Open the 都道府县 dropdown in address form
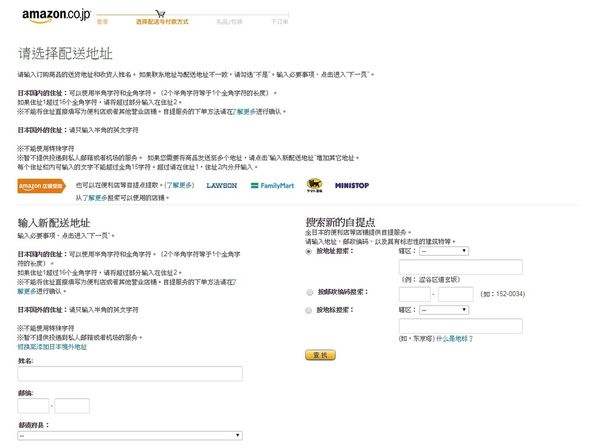This screenshot has width=600, height=448. pos(130,436)
